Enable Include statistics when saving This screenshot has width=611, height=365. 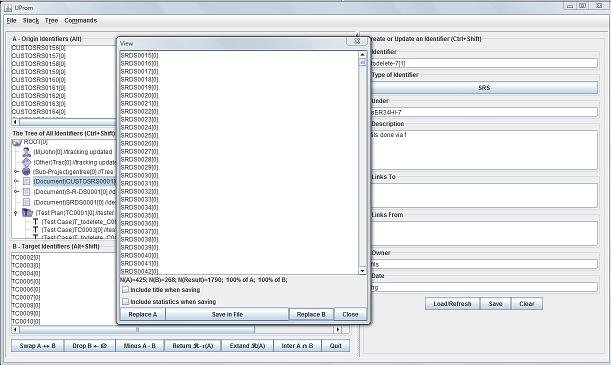[125, 302]
